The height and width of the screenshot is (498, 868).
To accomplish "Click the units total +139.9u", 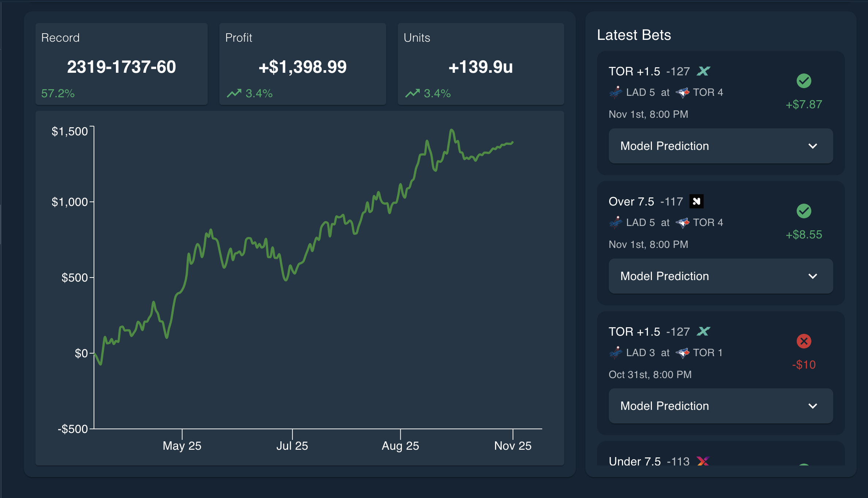I will 480,67.
